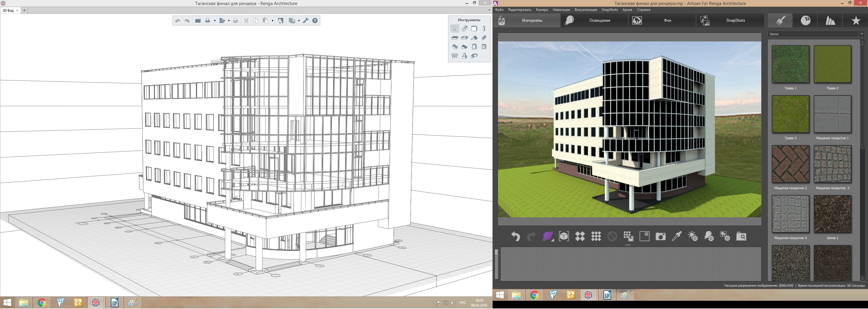868x309 pixels.
Task: Click the Renga icon in Windows taskbar
Action: [x=96, y=303]
